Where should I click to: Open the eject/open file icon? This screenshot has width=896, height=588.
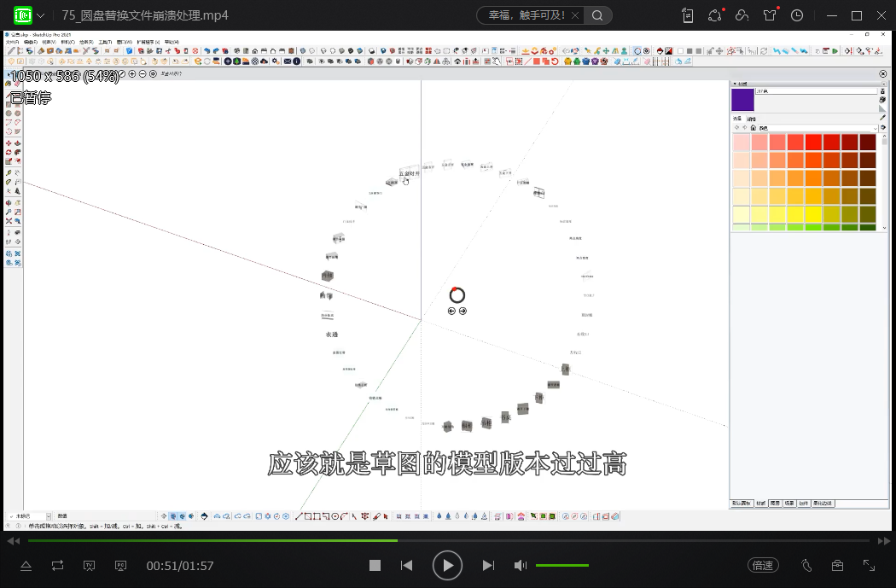[x=26, y=565]
